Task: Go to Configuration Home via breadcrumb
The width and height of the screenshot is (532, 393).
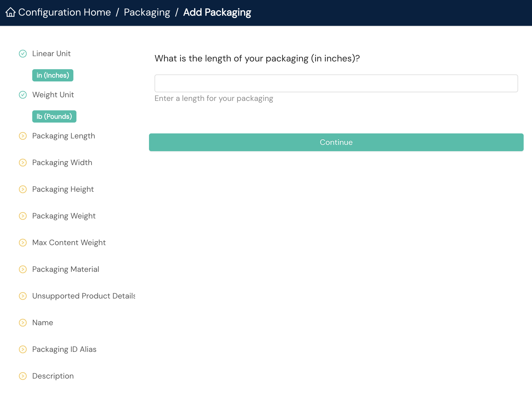Action: (x=64, y=13)
